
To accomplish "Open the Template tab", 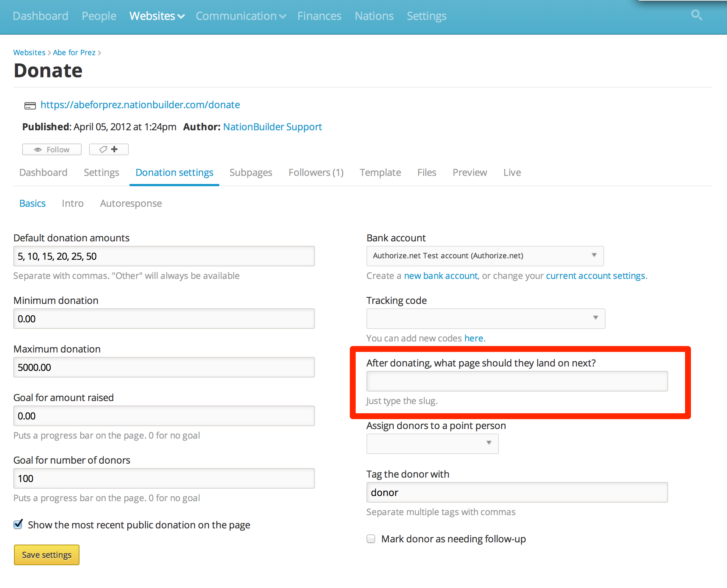I will (x=380, y=172).
